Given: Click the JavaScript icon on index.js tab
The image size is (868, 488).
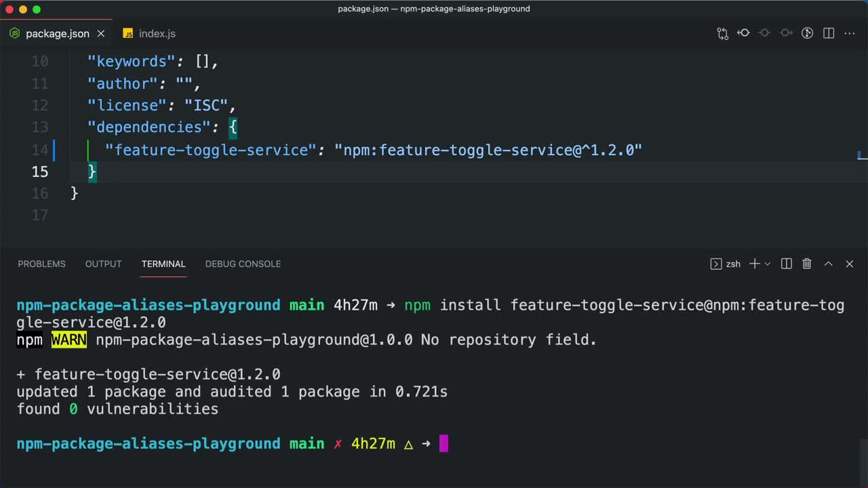Looking at the screenshot, I should pyautogui.click(x=127, y=33).
